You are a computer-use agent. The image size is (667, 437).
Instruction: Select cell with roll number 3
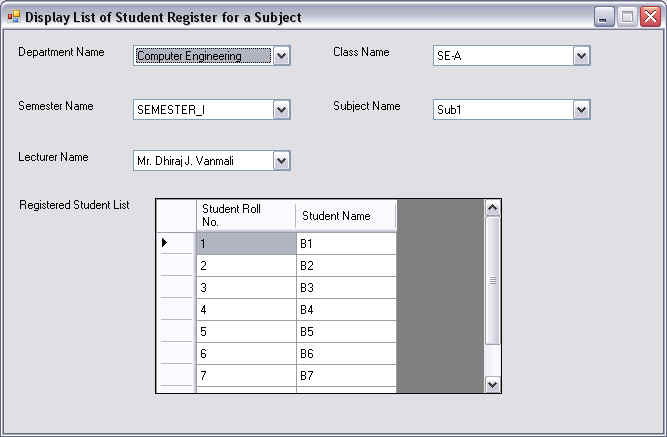(x=245, y=287)
